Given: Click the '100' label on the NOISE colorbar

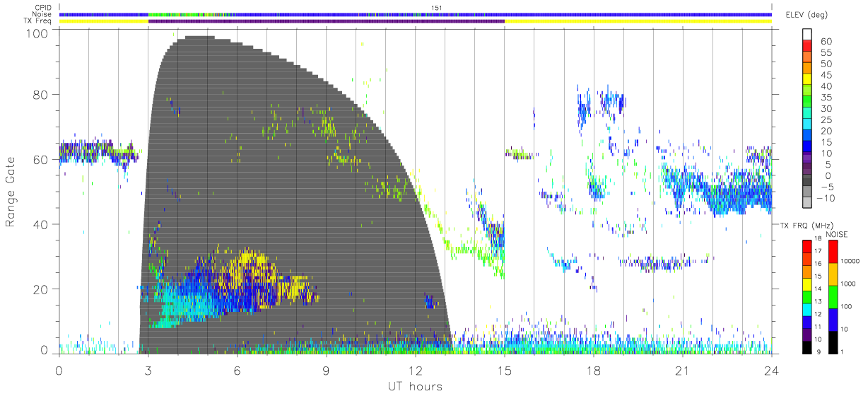Looking at the screenshot, I should point(846,308).
